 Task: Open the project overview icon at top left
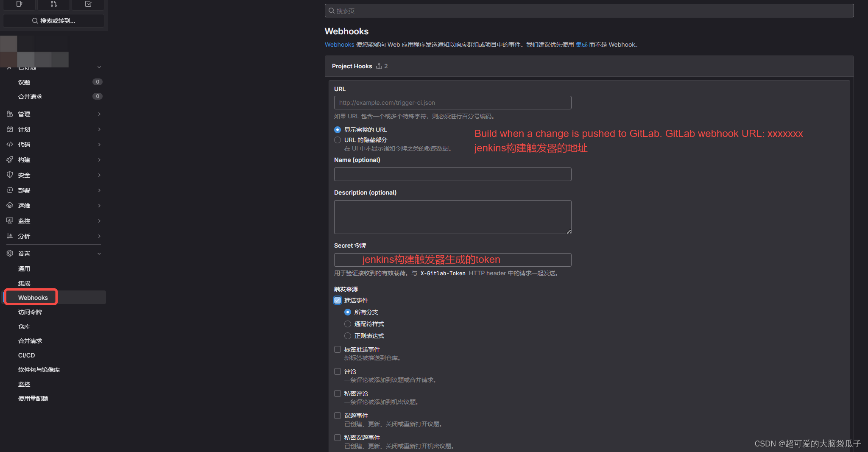coord(19,4)
